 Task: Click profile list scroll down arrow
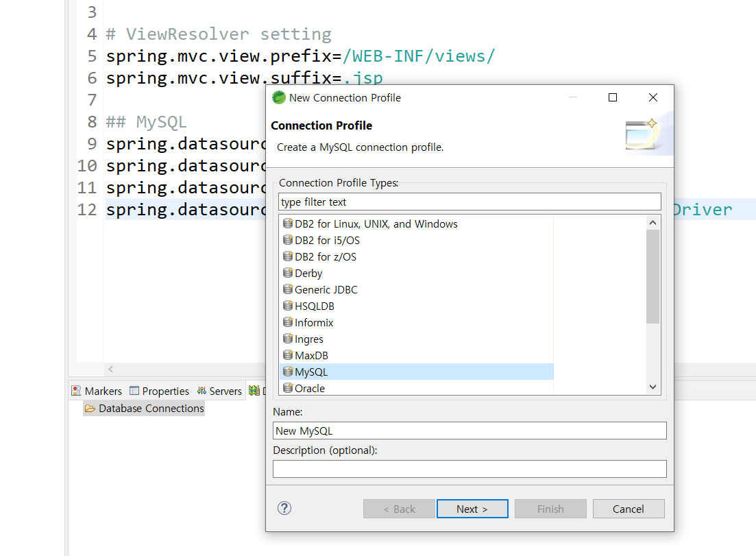point(653,387)
